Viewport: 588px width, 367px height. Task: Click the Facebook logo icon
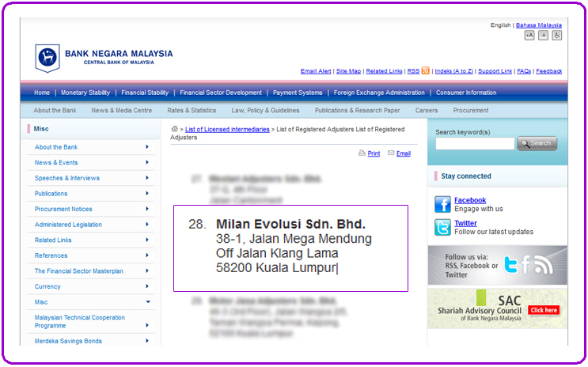(442, 204)
